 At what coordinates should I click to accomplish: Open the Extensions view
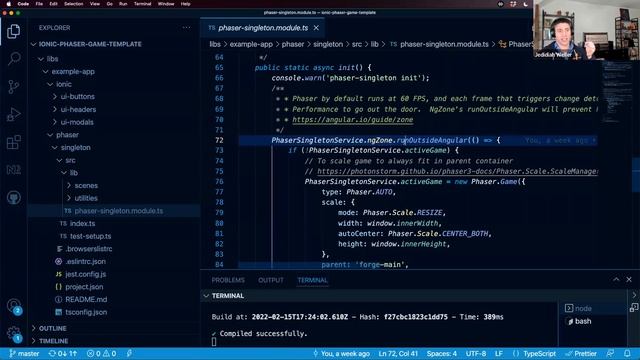click(x=13, y=142)
